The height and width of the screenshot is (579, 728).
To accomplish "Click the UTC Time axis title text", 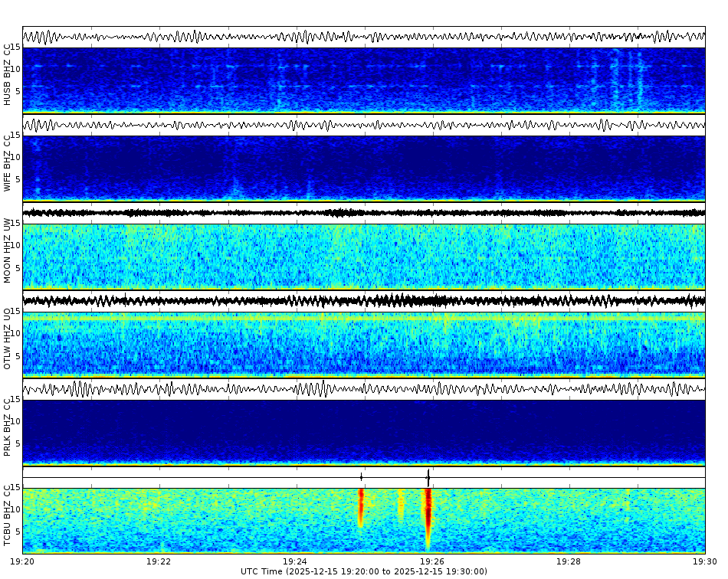I will [364, 571].
